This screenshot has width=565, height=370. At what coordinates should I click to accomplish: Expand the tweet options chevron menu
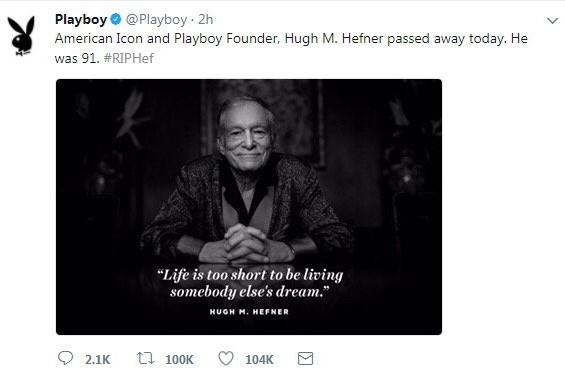pyautogui.click(x=552, y=21)
